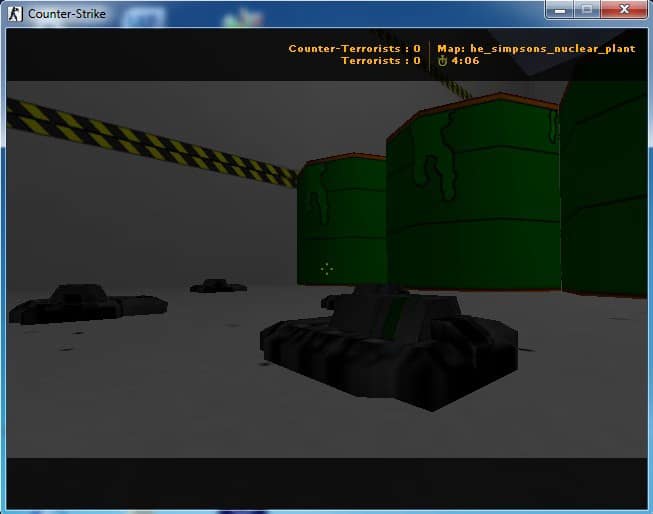This screenshot has height=514, width=653.
Task: Close the Counter-Strike window
Action: [624, 9]
